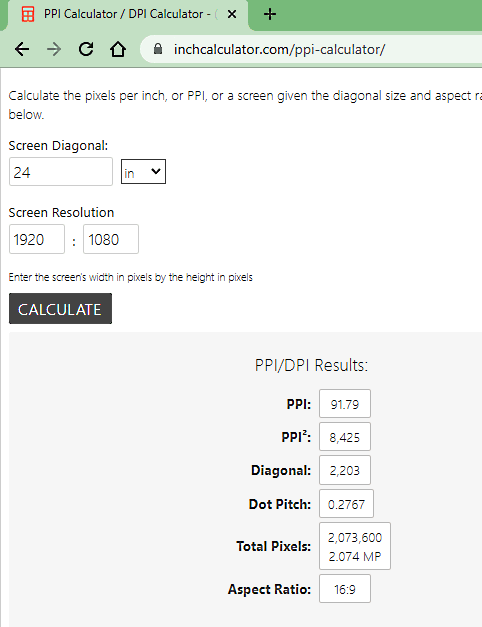
Task: Open the browser home page icon
Action: tap(118, 49)
